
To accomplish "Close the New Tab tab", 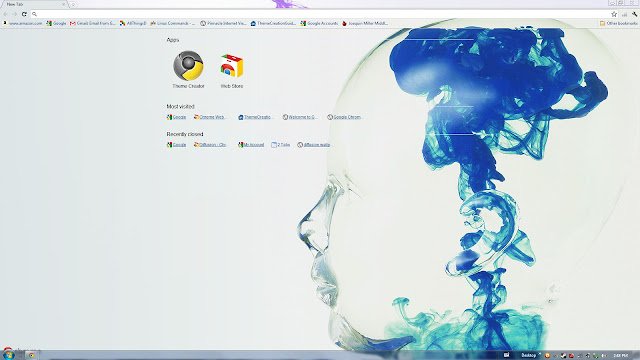I will (x=64, y=4).
